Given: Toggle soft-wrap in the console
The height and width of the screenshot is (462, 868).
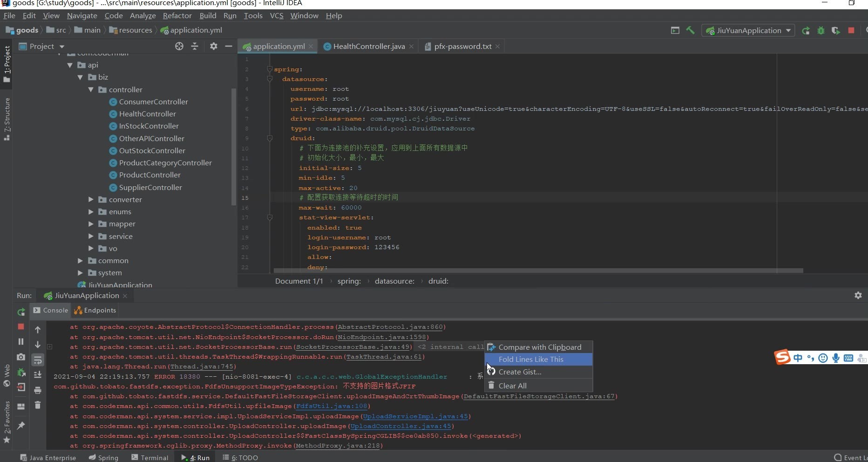Looking at the screenshot, I should (x=38, y=360).
